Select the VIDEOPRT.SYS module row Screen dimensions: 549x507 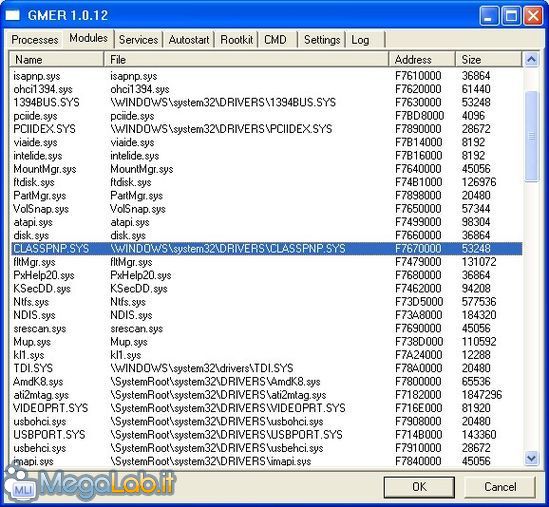click(x=267, y=408)
